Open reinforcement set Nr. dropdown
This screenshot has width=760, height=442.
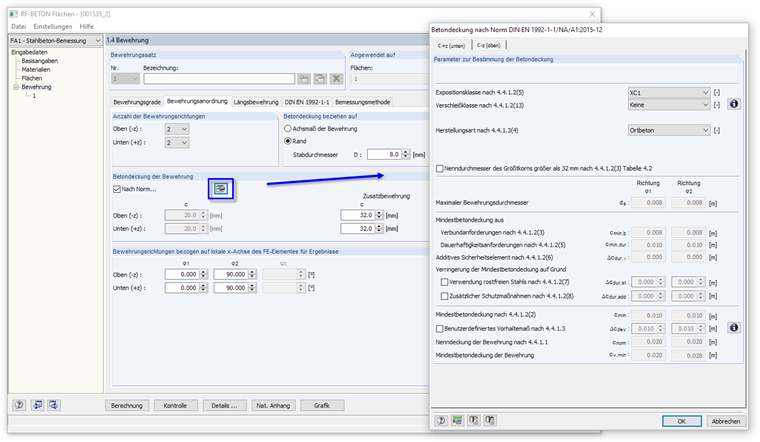[125, 79]
